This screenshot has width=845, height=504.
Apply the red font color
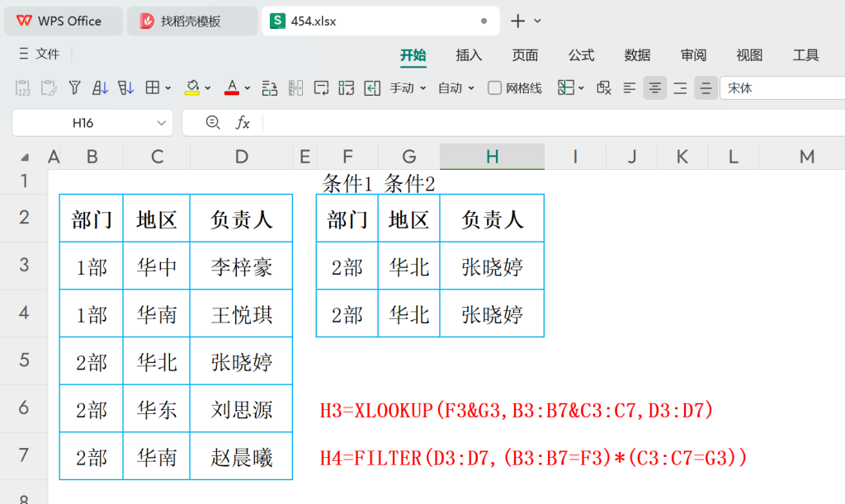pos(232,87)
